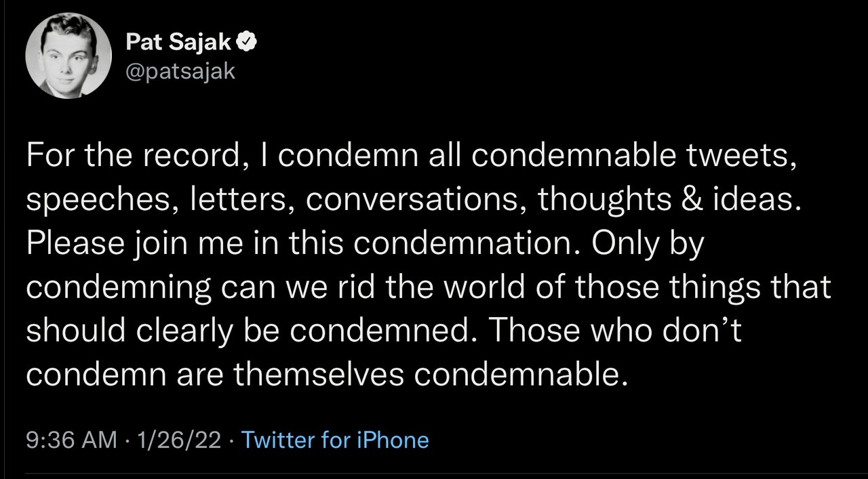Click the @patsajak handle
This screenshot has width=868, height=479.
[180, 70]
